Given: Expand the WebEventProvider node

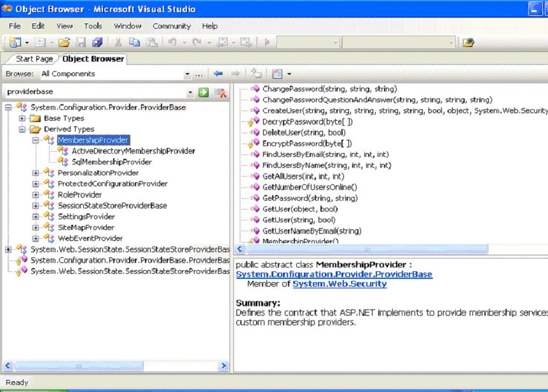Looking at the screenshot, I should tap(36, 239).
